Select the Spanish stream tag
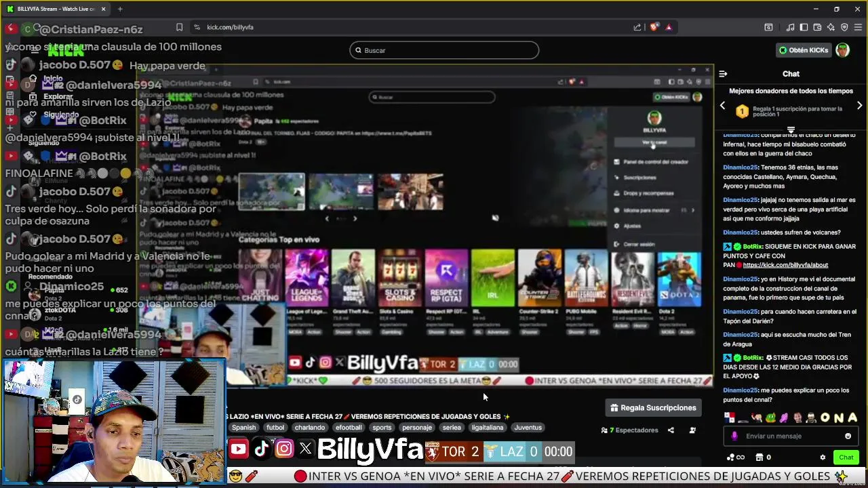 coord(243,428)
